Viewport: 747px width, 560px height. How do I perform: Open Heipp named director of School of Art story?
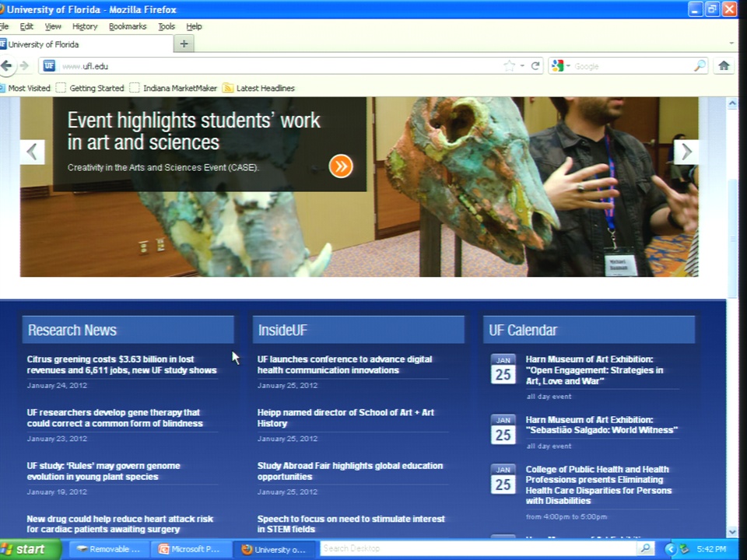coord(345,418)
